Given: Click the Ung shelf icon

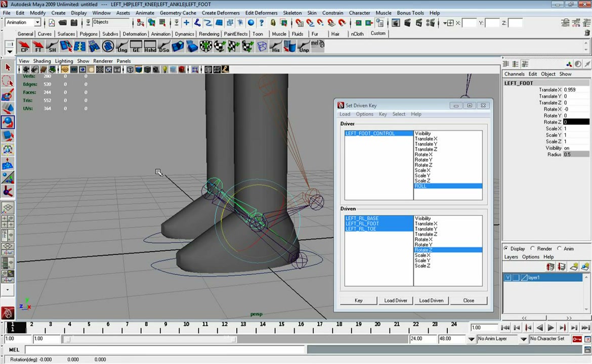Looking at the screenshot, I should click(x=122, y=47).
